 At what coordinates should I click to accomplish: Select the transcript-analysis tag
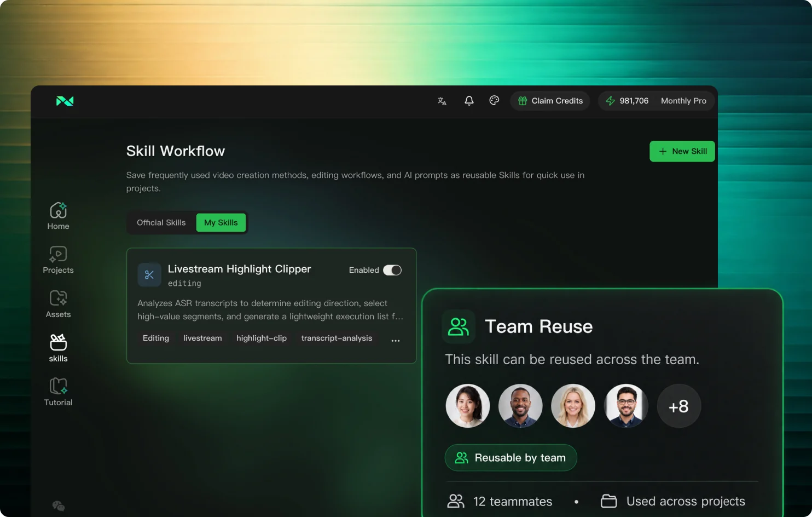click(x=337, y=338)
